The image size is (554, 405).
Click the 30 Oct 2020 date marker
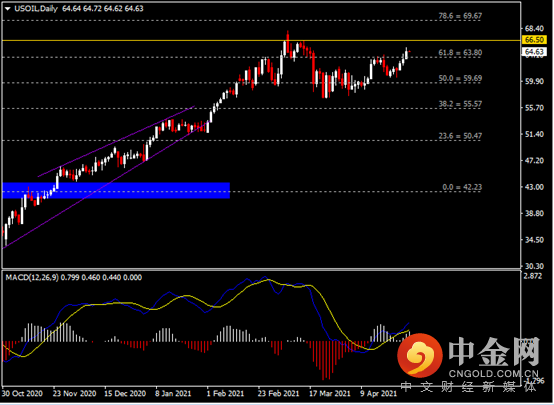22,393
